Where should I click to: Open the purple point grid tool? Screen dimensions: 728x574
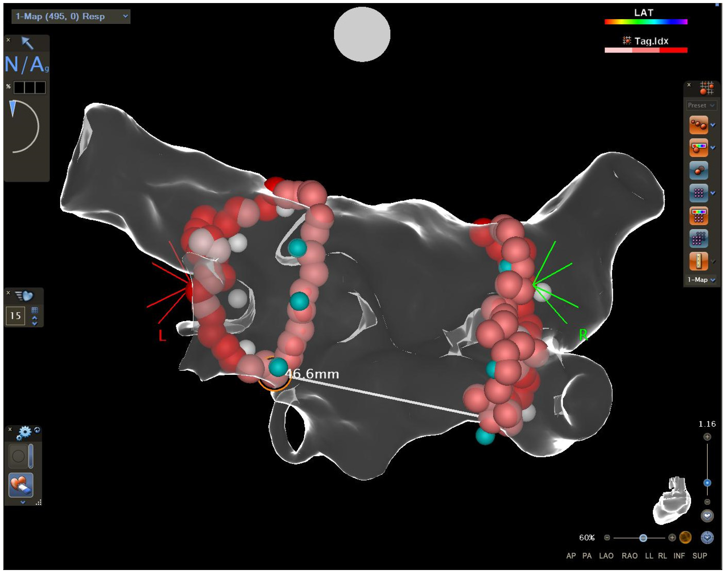pyautogui.click(x=698, y=193)
